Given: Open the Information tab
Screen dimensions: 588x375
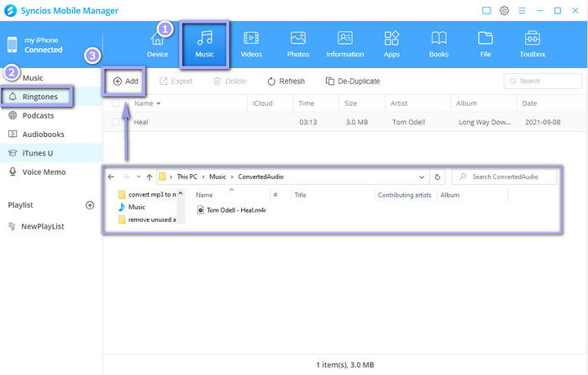Looking at the screenshot, I should pos(345,45).
